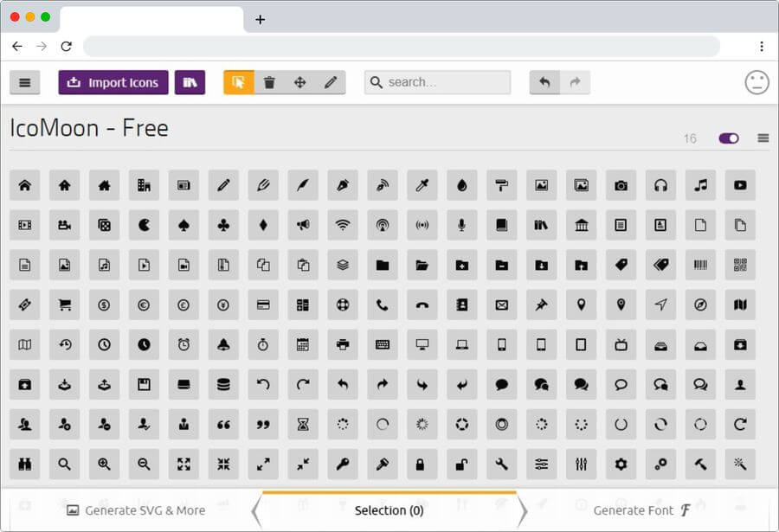Open the user face avatar

click(x=756, y=82)
